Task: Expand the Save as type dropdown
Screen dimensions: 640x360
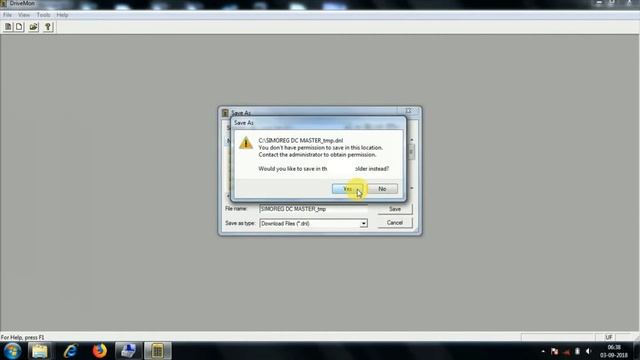Action: [363, 224]
